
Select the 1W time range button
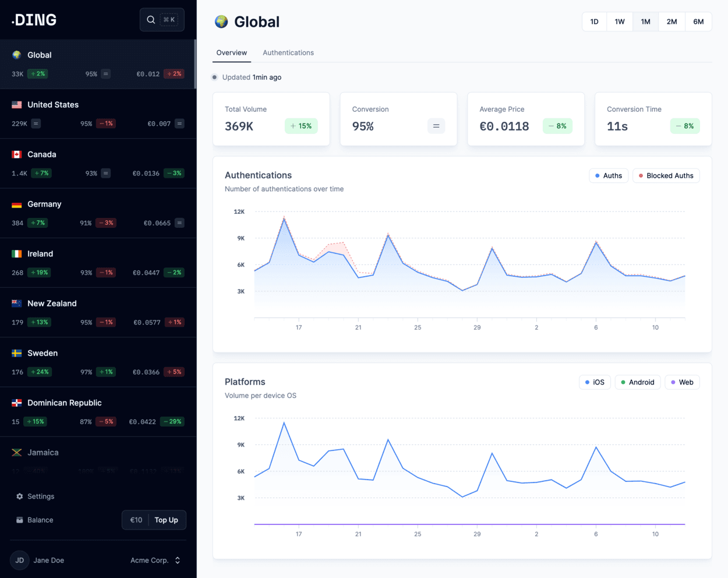tap(620, 22)
